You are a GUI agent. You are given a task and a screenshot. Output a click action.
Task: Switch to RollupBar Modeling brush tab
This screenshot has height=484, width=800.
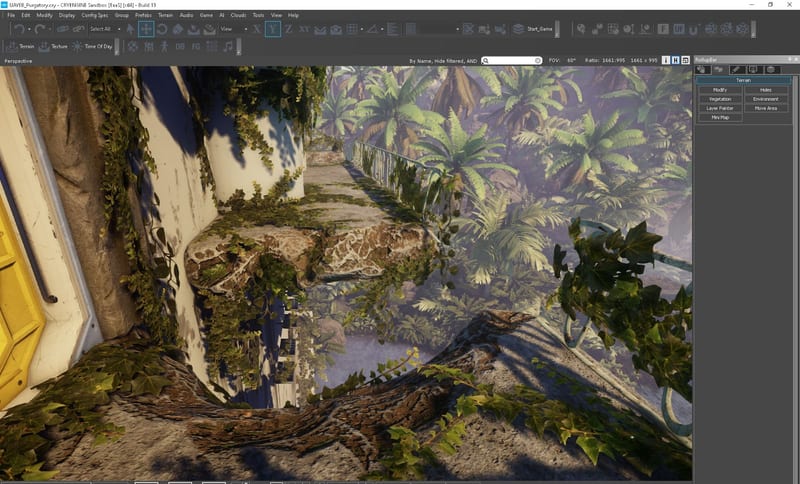click(x=736, y=69)
